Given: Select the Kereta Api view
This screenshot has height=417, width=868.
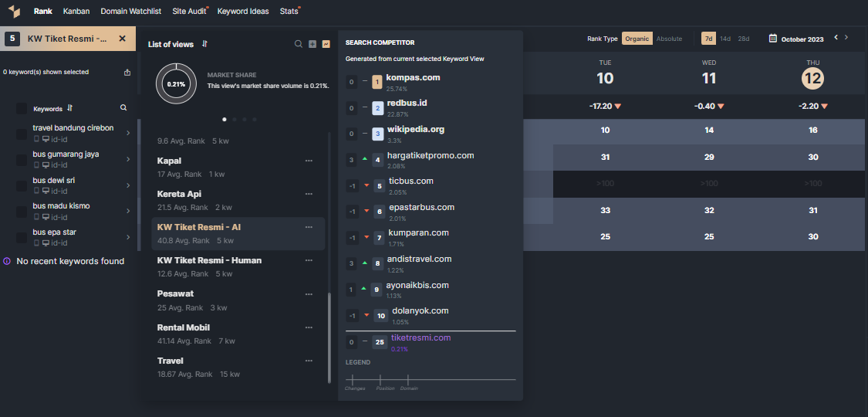Looking at the screenshot, I should 238,200.
